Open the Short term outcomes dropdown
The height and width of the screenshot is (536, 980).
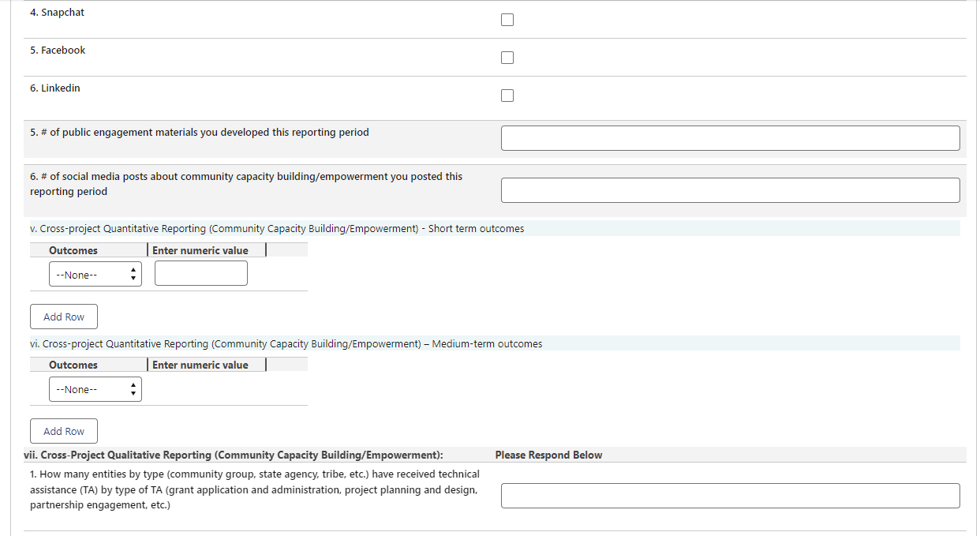[95, 275]
